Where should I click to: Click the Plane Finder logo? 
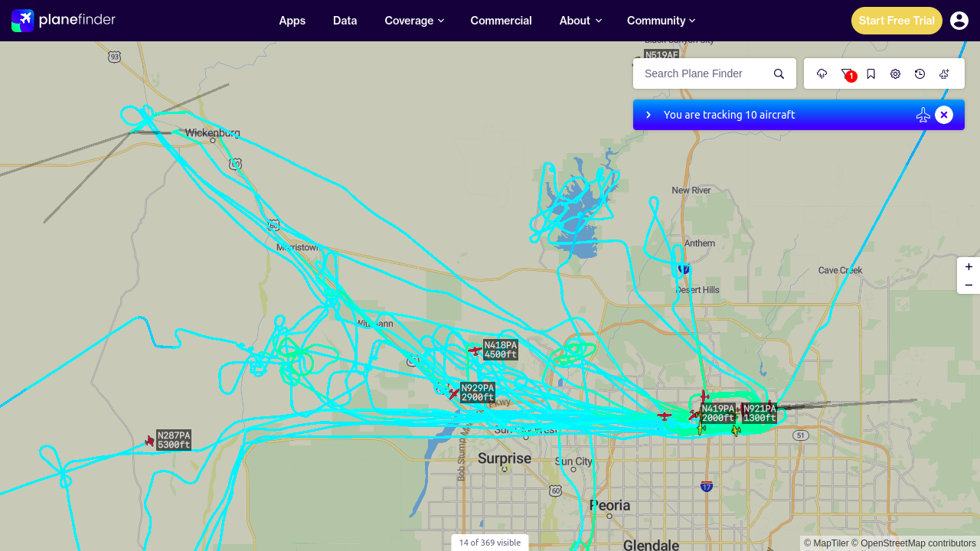64,21
